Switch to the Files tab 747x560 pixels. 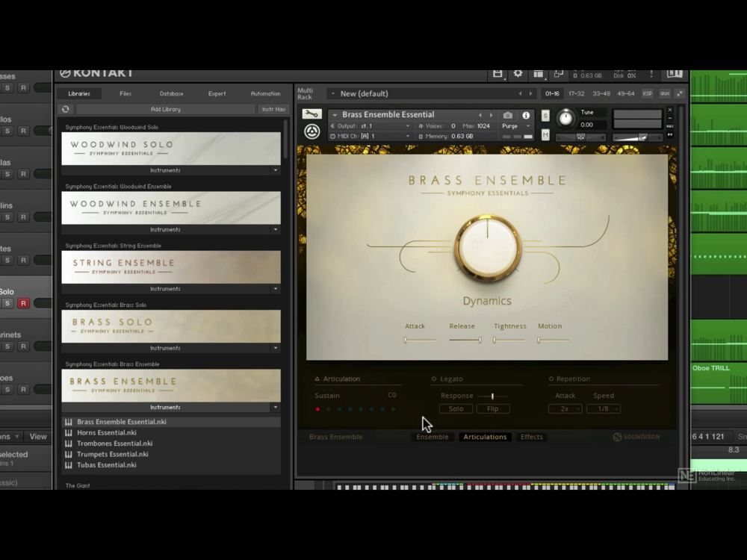point(125,94)
